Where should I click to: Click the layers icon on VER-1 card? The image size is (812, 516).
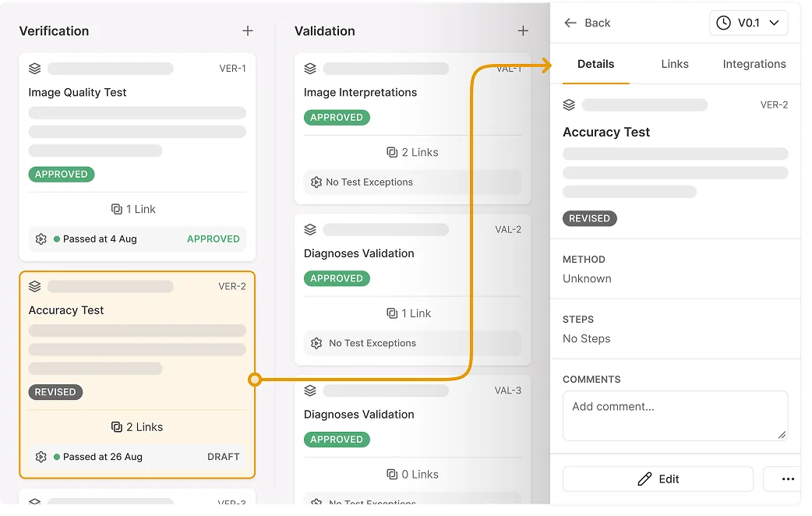(x=35, y=69)
